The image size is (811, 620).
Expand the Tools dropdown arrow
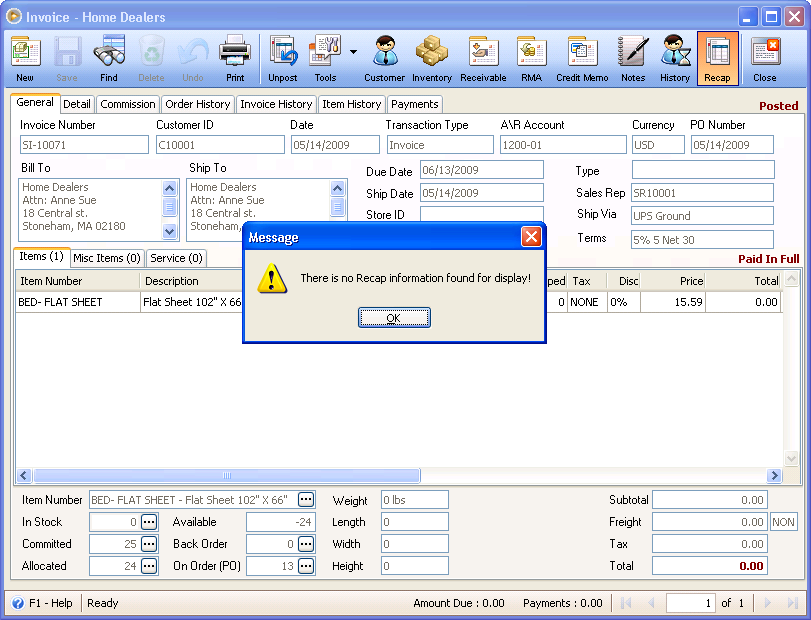353,52
